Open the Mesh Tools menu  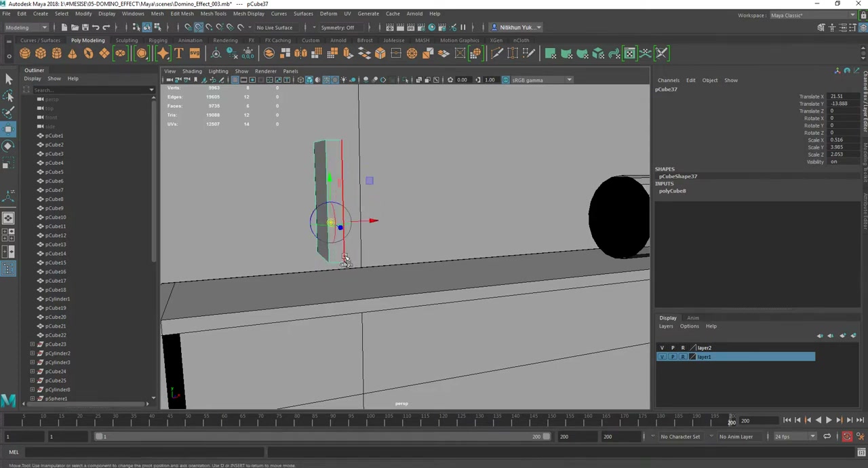pos(213,14)
